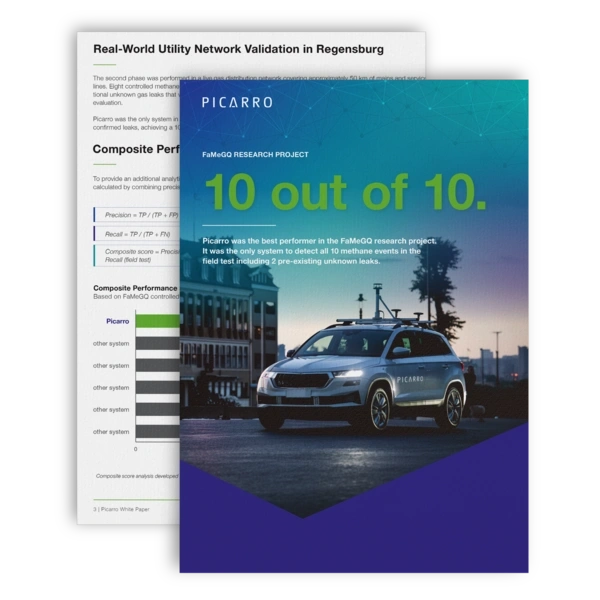Image resolution: width=600 pixels, height=600 pixels.
Task: Click the 'Real-World Utility Network Validation in Regensburg' heading
Action: click(x=238, y=49)
